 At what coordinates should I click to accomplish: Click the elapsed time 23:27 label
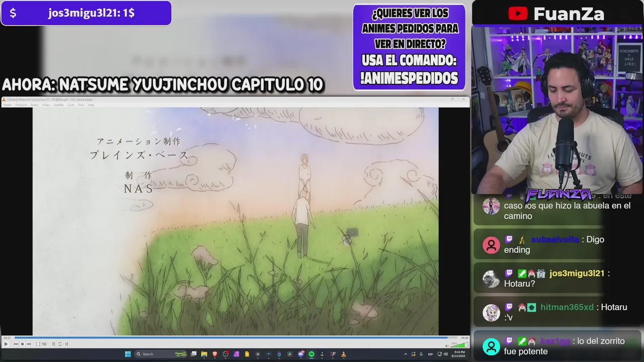[7, 338]
